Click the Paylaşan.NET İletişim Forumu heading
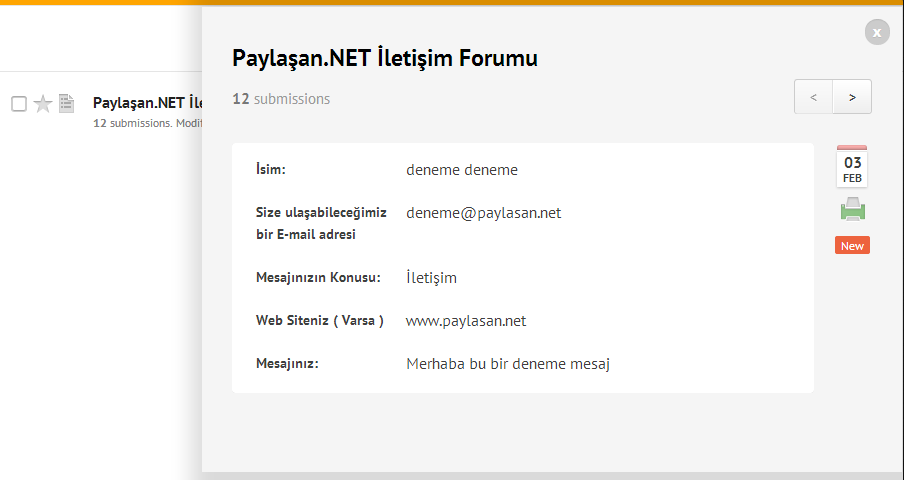The image size is (904, 480). click(x=385, y=58)
